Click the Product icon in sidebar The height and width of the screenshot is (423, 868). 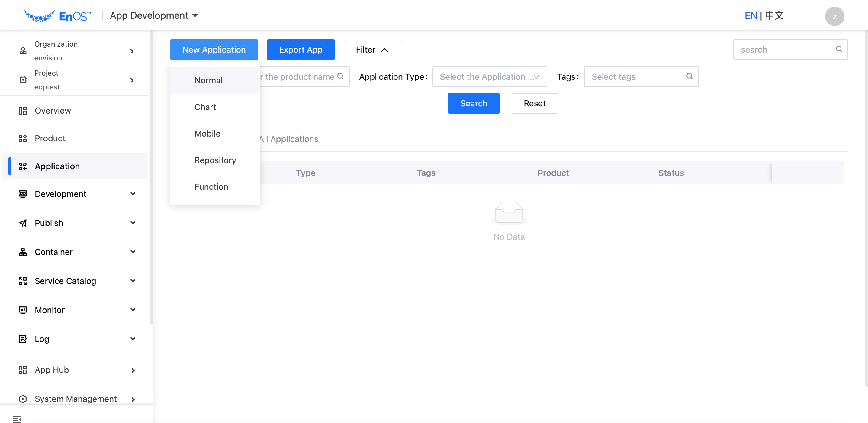[22, 138]
